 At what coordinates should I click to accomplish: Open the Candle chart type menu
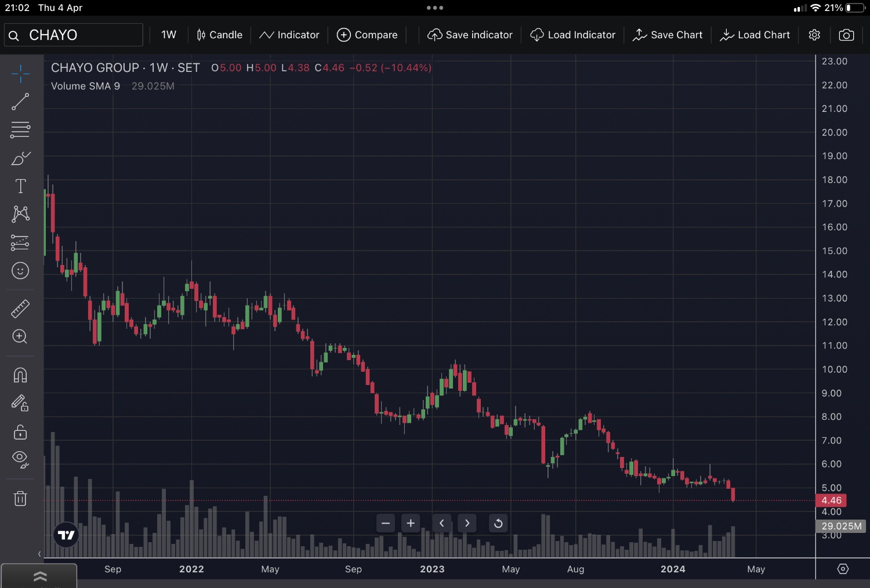pyautogui.click(x=219, y=35)
